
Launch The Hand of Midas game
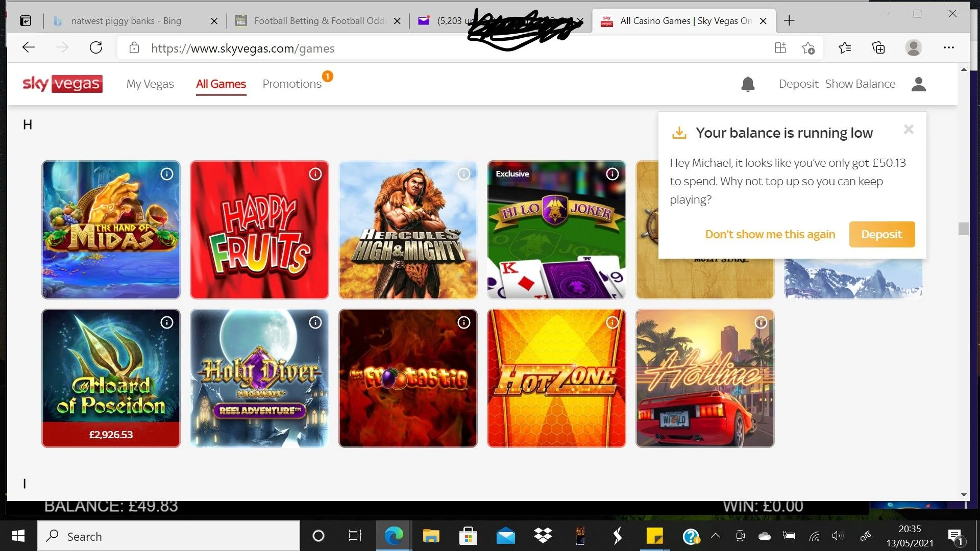[111, 230]
